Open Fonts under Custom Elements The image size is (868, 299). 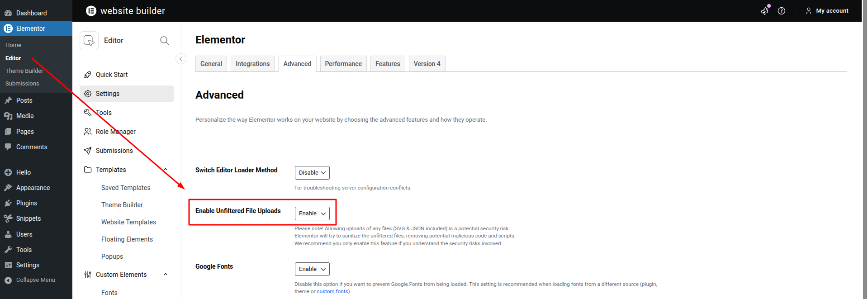pyautogui.click(x=109, y=293)
